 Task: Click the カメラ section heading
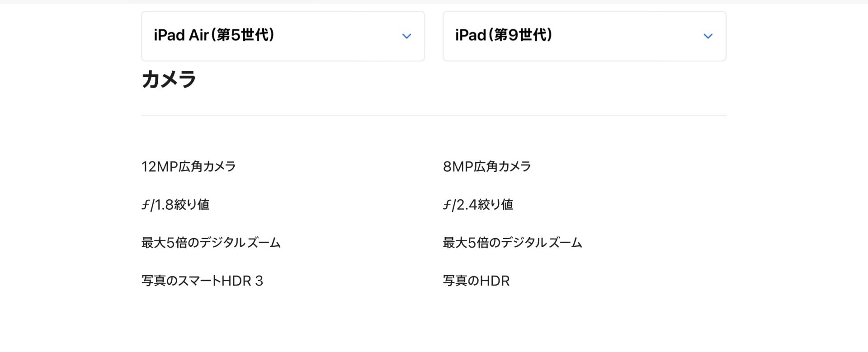click(169, 80)
